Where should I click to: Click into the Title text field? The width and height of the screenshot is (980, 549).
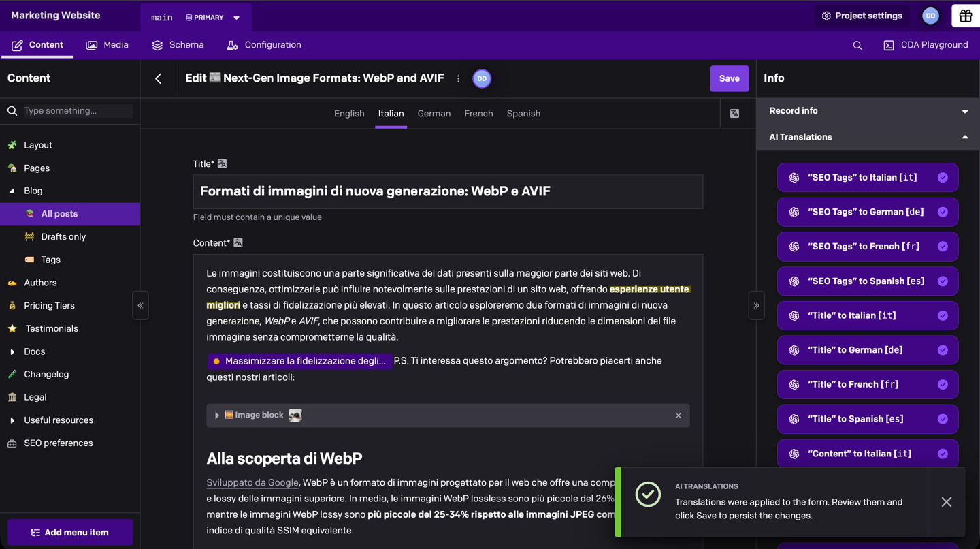448,191
